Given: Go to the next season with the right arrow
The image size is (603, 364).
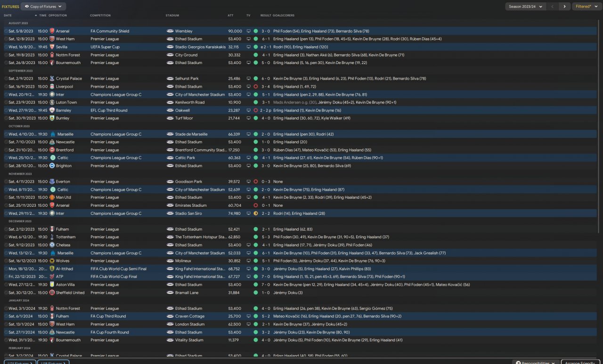Looking at the screenshot, I should [x=564, y=7].
